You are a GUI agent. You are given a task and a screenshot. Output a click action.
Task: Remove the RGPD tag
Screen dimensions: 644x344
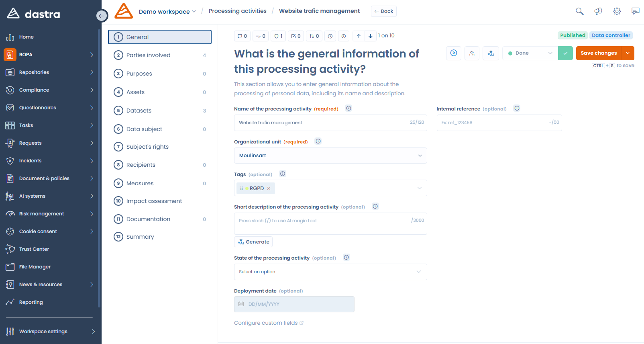(x=269, y=188)
